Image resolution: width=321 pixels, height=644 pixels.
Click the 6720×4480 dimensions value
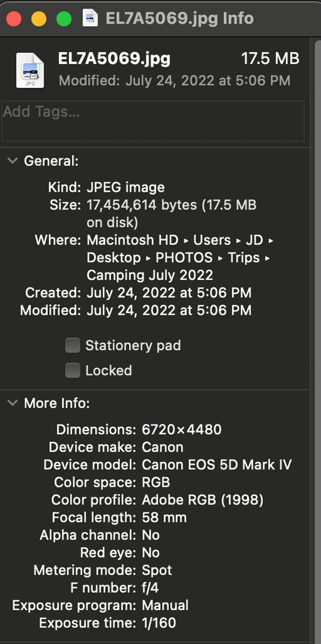(181, 429)
